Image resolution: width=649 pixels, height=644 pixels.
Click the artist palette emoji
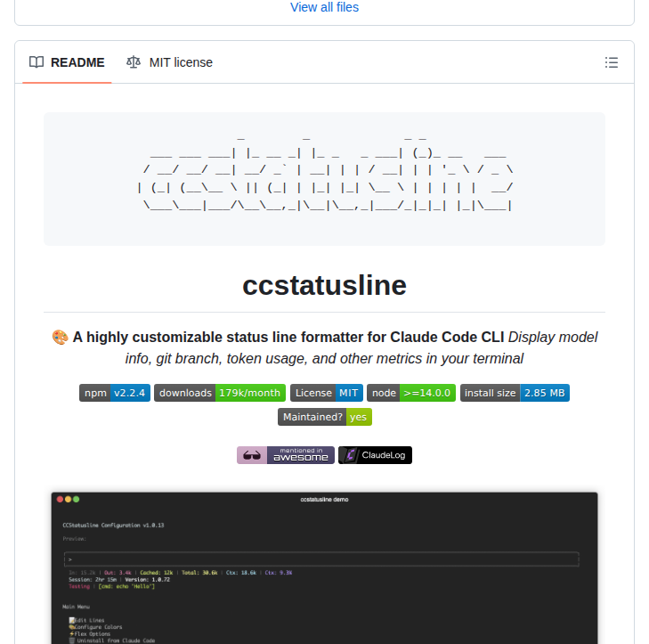tap(60, 337)
